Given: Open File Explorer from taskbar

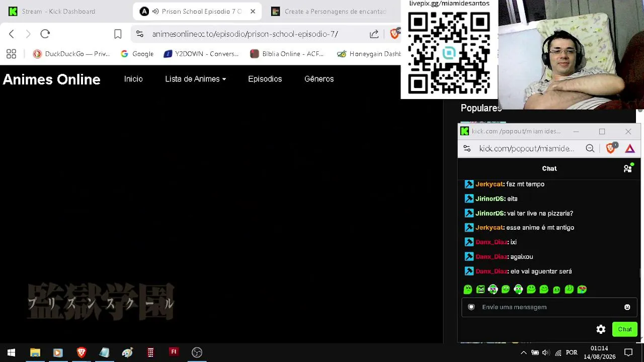Looking at the screenshot, I should click(x=35, y=352).
